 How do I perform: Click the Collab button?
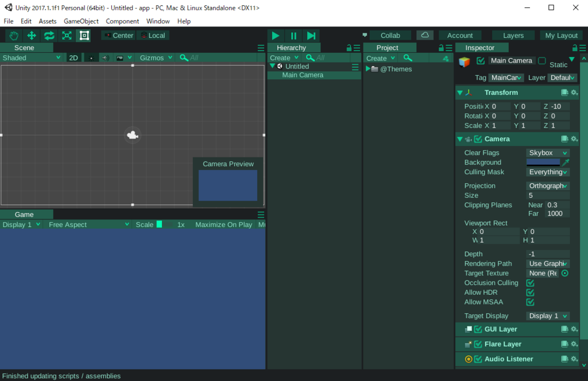pos(390,35)
